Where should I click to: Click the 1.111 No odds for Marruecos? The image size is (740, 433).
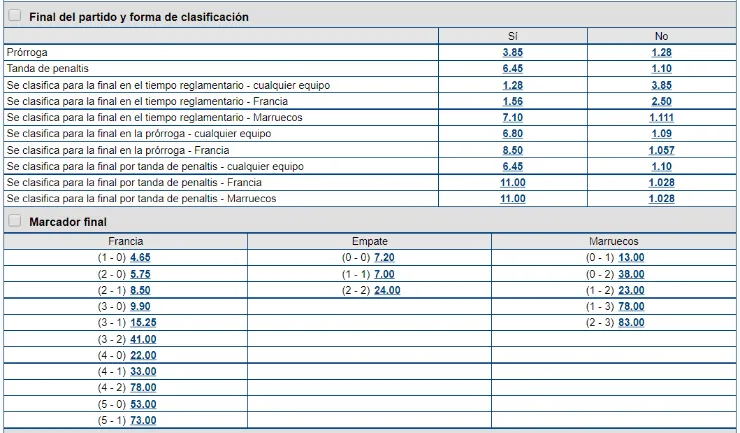tap(661, 117)
